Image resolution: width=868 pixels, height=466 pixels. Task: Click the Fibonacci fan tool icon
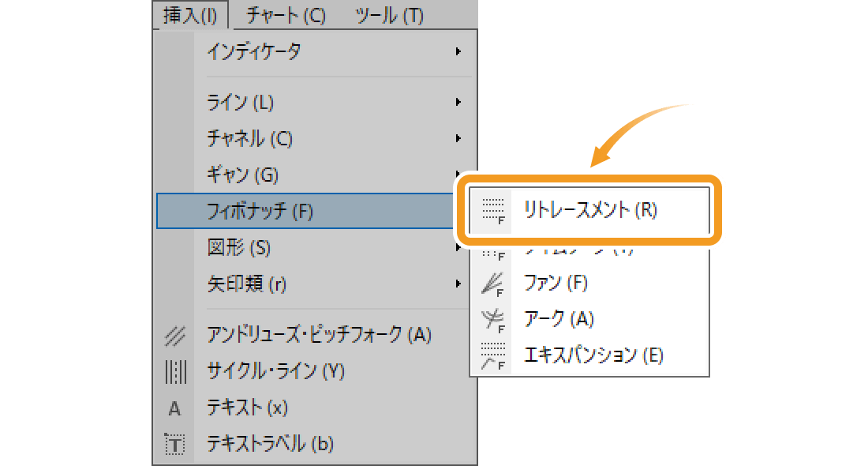(493, 282)
